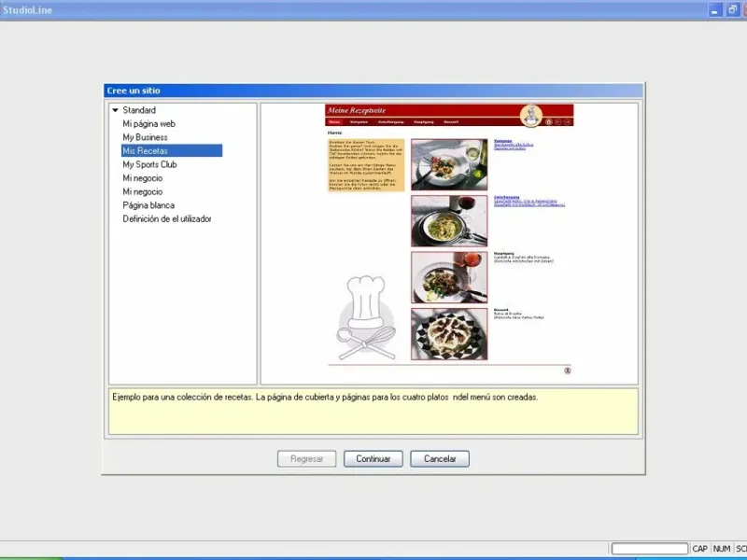Click the empty status bar field
747x560 pixels.
click(x=649, y=549)
